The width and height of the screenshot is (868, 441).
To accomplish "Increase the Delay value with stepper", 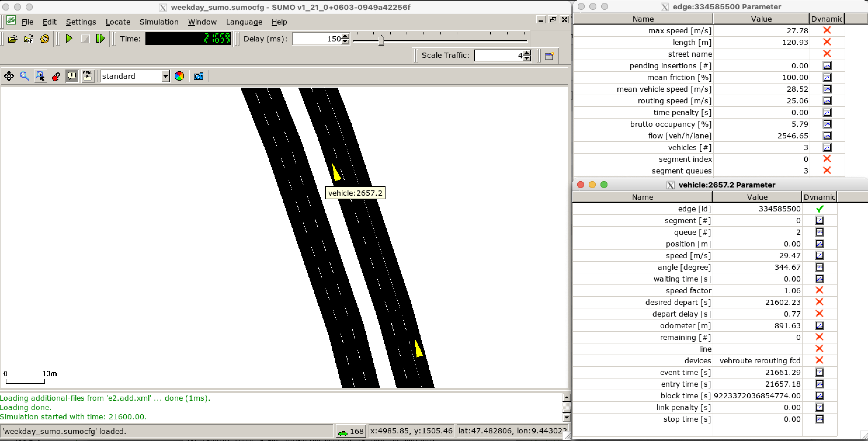I will click(346, 36).
